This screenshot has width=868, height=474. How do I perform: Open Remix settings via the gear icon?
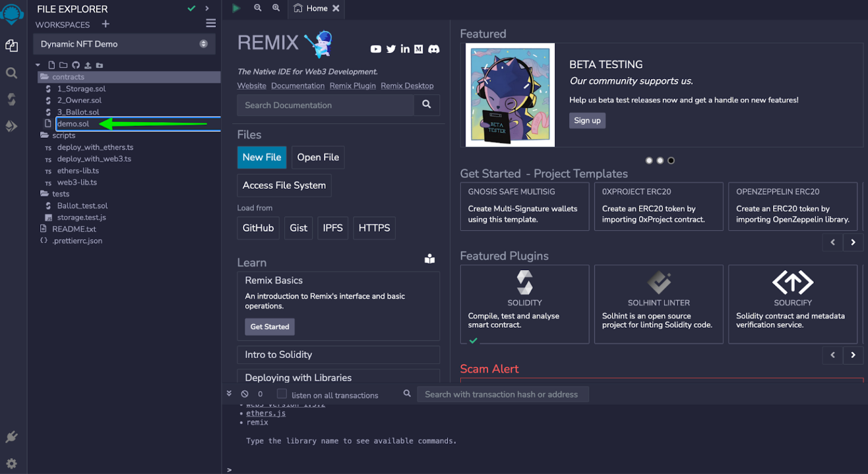coord(12,463)
